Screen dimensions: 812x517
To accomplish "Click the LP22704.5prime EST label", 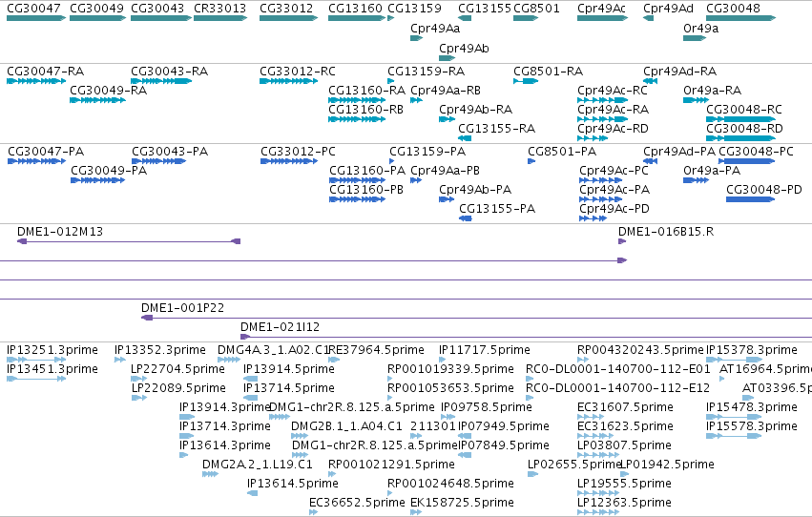I will pos(177,369).
